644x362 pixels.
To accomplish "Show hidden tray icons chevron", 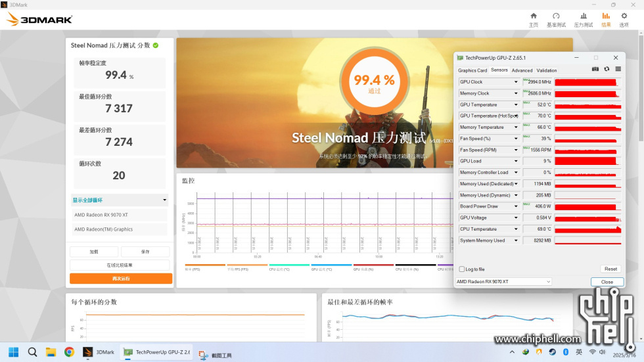I will click(x=512, y=352).
